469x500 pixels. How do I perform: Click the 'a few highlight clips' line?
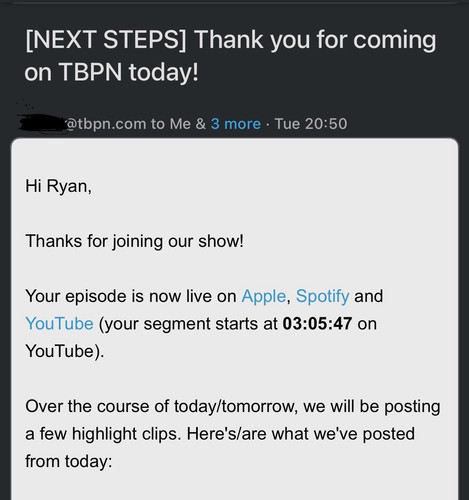pyautogui.click(x=220, y=434)
